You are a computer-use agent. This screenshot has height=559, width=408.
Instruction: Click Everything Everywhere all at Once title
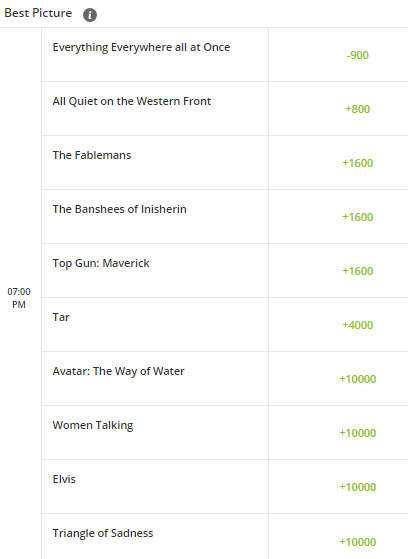tap(141, 48)
